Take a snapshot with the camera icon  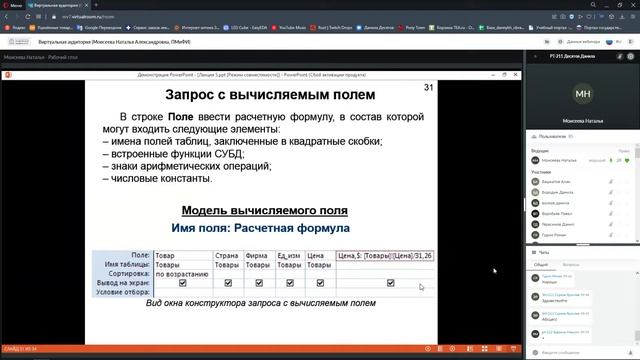563,17
